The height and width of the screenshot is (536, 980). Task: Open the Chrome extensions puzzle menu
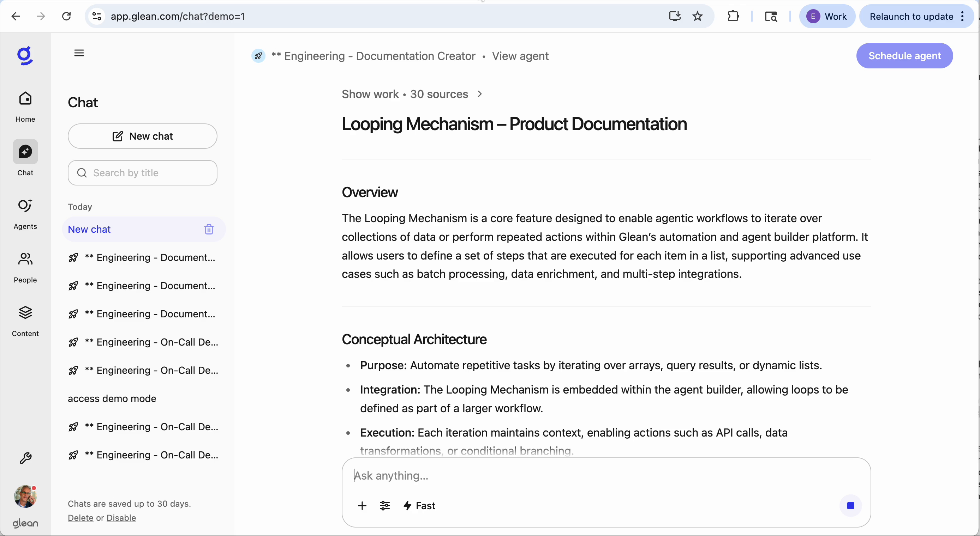(733, 16)
